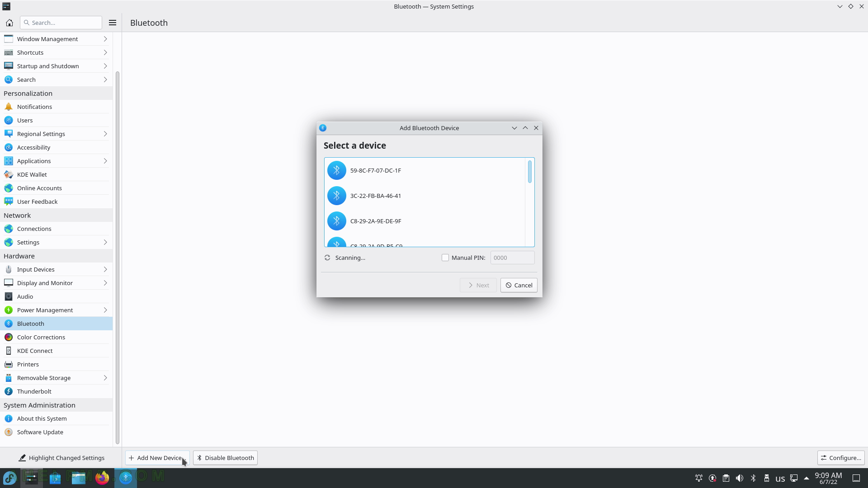Open the Display and Monitor entry
868x488 pixels.
[x=56, y=283]
